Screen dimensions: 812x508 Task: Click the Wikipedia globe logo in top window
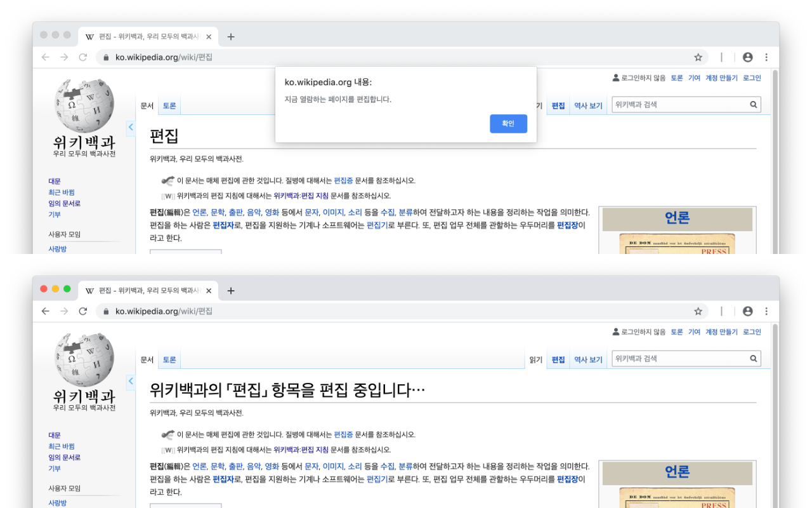tap(84, 105)
